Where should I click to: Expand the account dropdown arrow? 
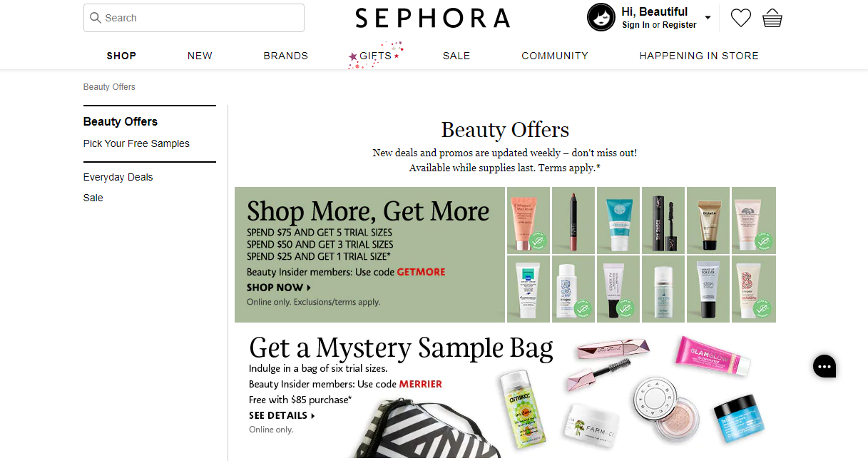click(708, 18)
